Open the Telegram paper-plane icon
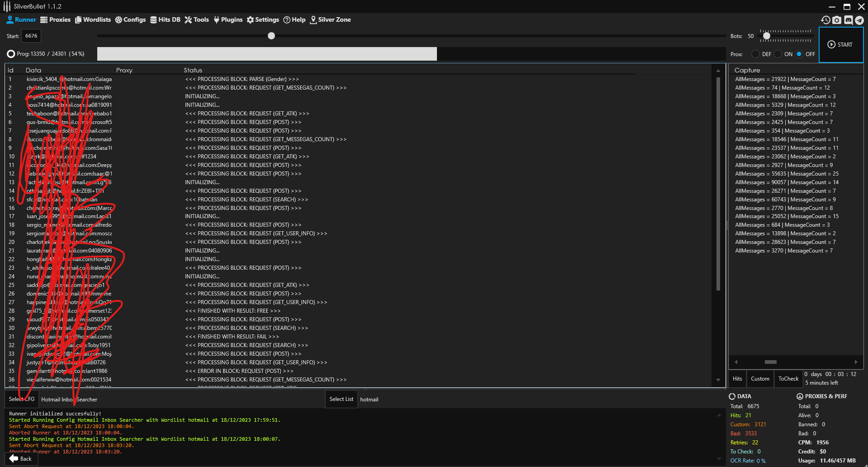This screenshot has height=467, width=868. point(859,20)
